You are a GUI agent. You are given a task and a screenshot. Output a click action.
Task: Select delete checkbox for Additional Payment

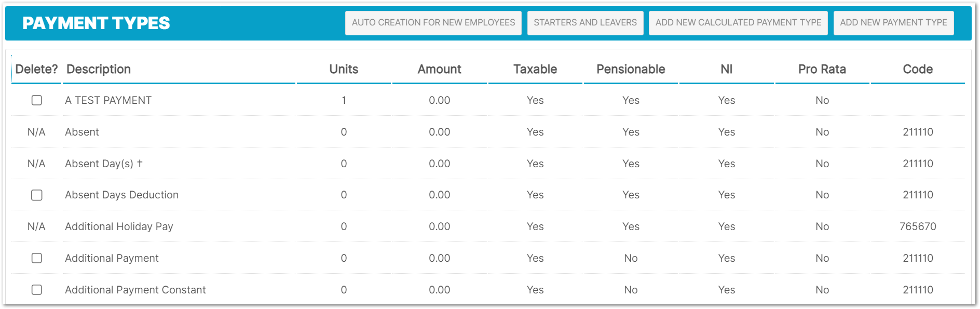coord(37,258)
